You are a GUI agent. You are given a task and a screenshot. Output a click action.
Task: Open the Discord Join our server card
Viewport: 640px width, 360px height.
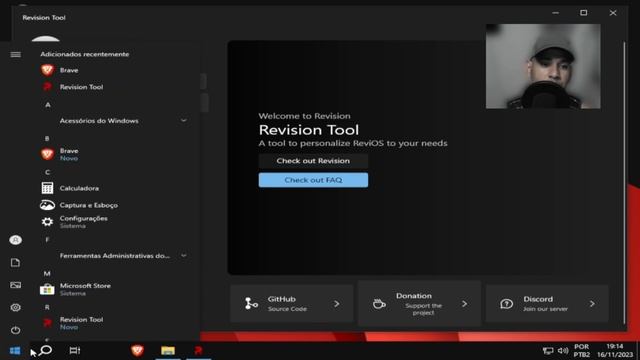coord(547,304)
